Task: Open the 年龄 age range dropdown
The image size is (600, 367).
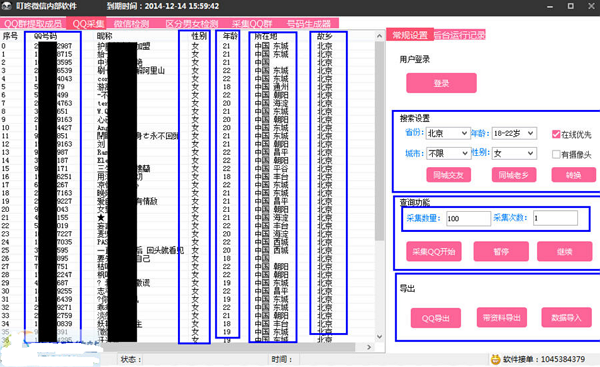Action: click(x=514, y=133)
